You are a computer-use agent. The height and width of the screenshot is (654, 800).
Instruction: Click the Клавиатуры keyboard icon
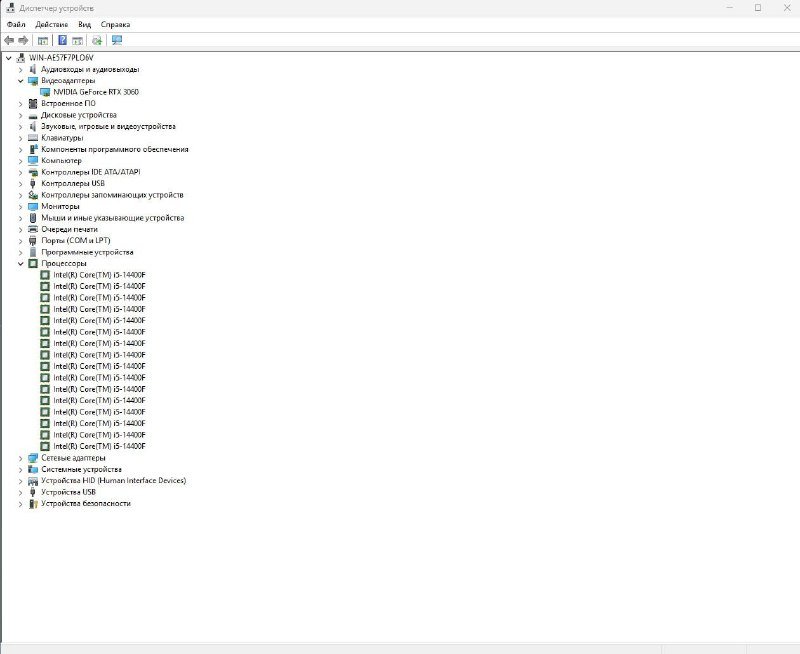(x=33, y=138)
